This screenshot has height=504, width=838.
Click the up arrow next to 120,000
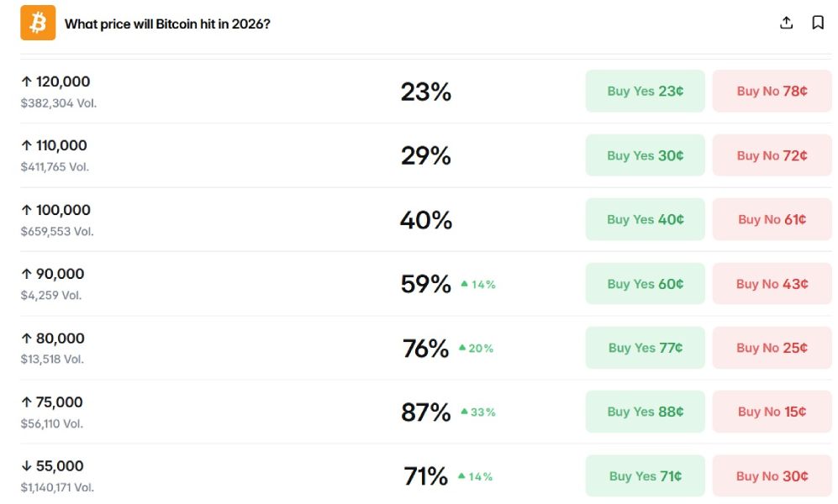pos(27,81)
